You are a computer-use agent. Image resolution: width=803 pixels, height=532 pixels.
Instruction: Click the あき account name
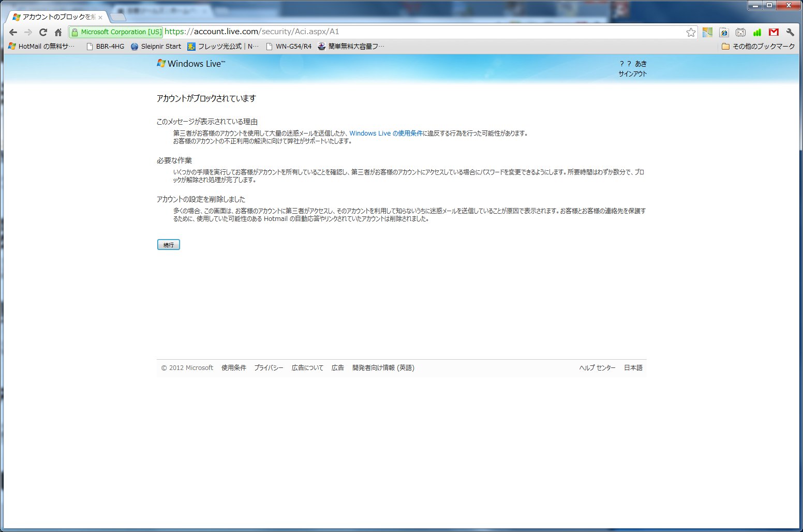click(x=641, y=64)
